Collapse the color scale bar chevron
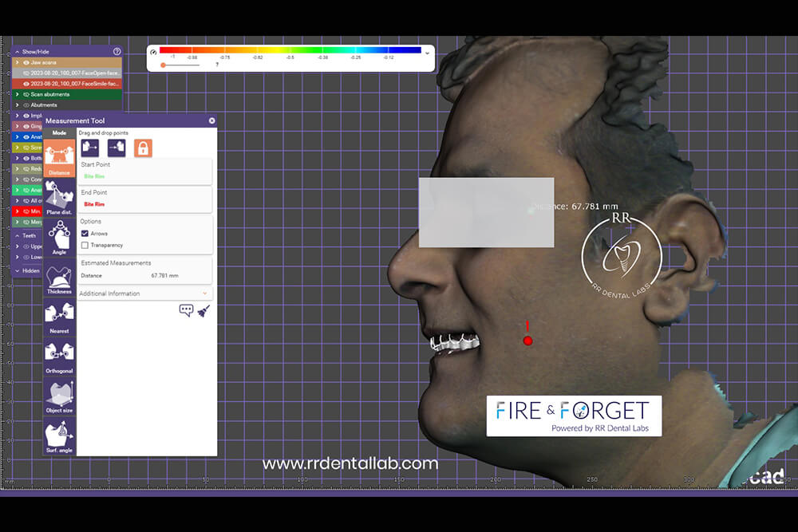This screenshot has height=532, width=798. [427, 53]
